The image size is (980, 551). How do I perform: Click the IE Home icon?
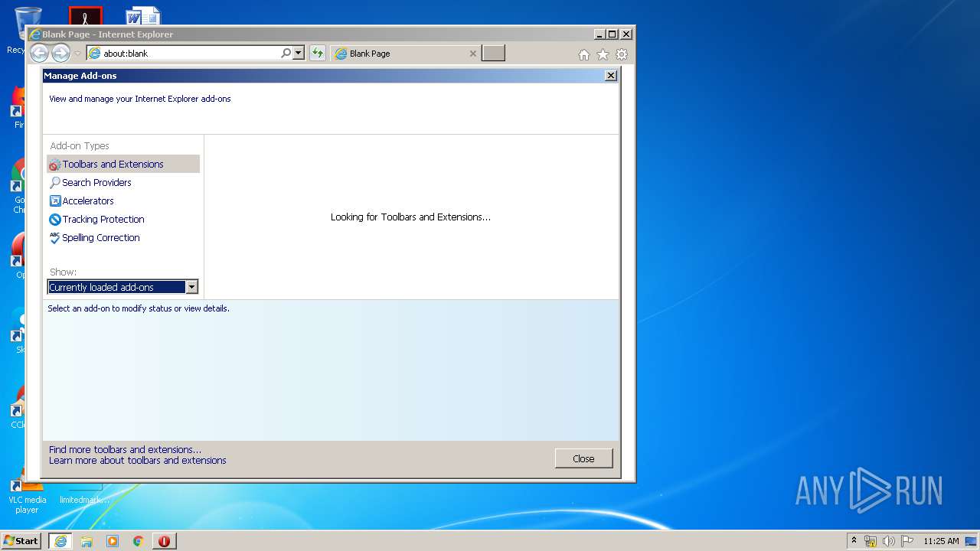pos(584,54)
